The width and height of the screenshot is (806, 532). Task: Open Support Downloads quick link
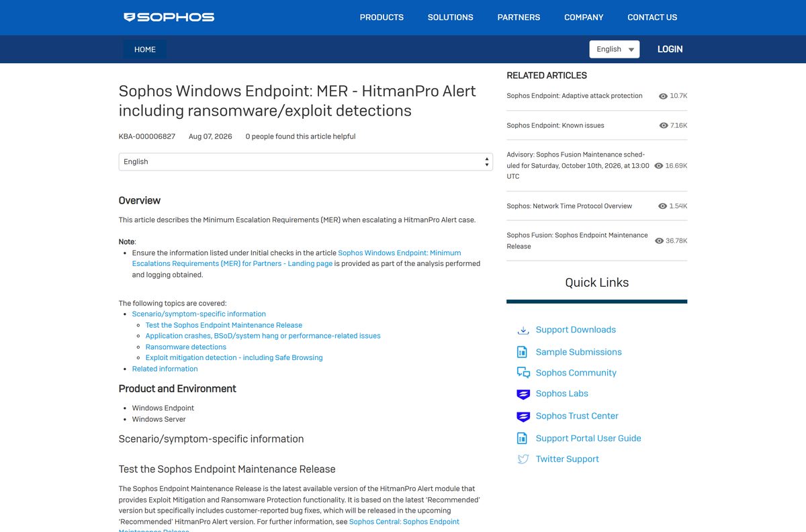[x=576, y=330]
